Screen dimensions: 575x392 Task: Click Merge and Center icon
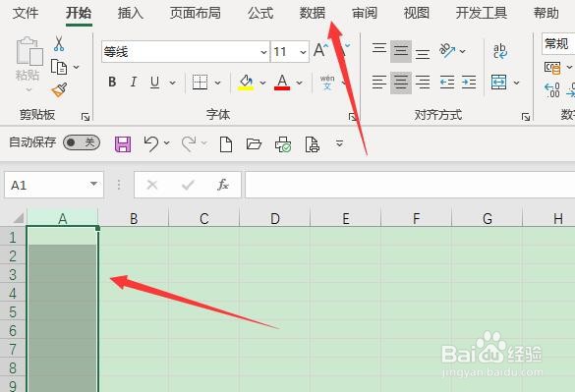pos(499,83)
